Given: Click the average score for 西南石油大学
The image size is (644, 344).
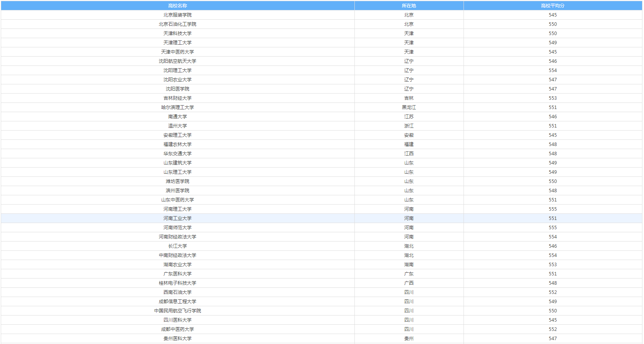Looking at the screenshot, I should (x=553, y=292).
